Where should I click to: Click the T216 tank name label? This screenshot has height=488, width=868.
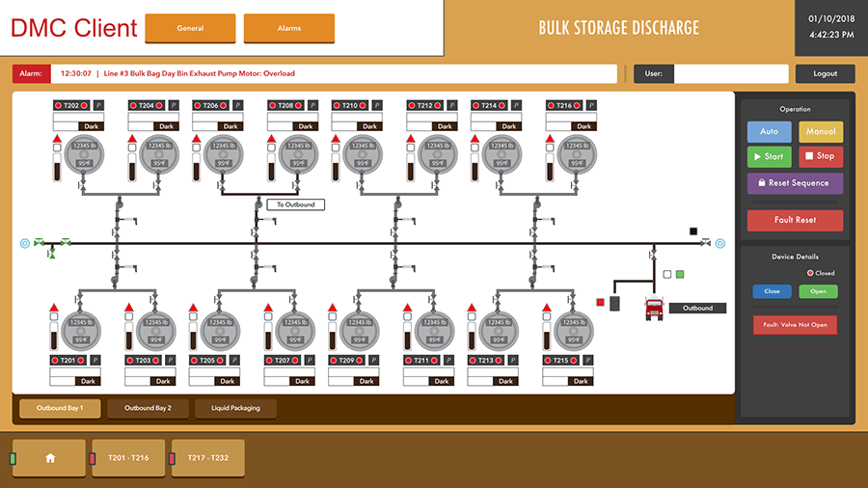pos(564,105)
